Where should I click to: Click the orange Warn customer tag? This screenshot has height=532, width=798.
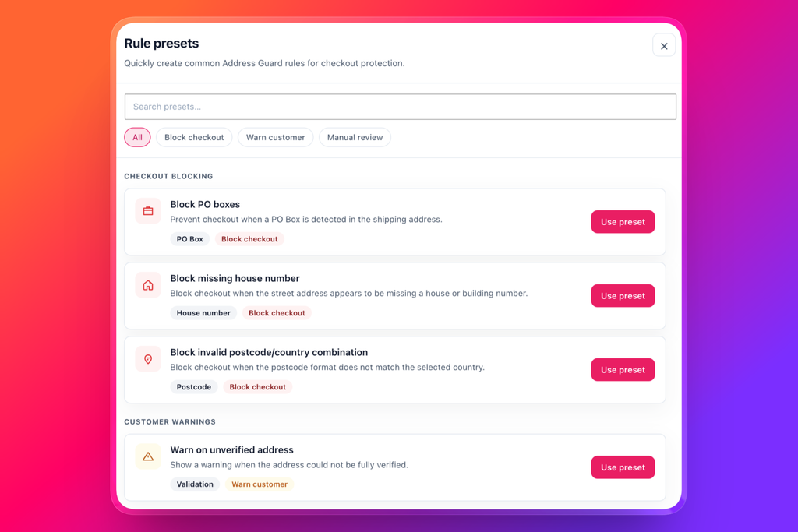pos(260,484)
